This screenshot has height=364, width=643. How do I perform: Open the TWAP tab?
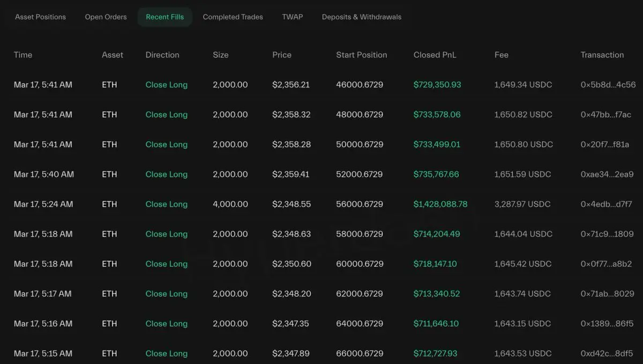coord(292,17)
